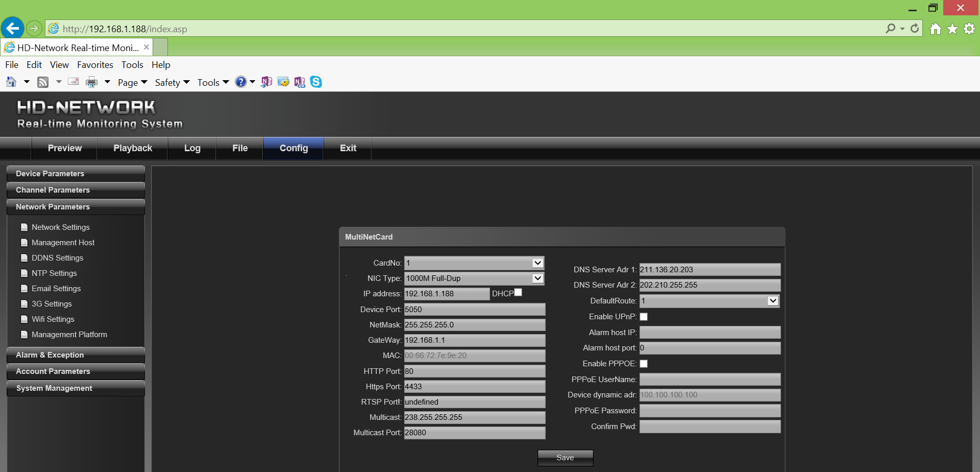Screen dimensions: 980x472
Task: Click the Skype icon in the command bar
Action: tap(316, 82)
